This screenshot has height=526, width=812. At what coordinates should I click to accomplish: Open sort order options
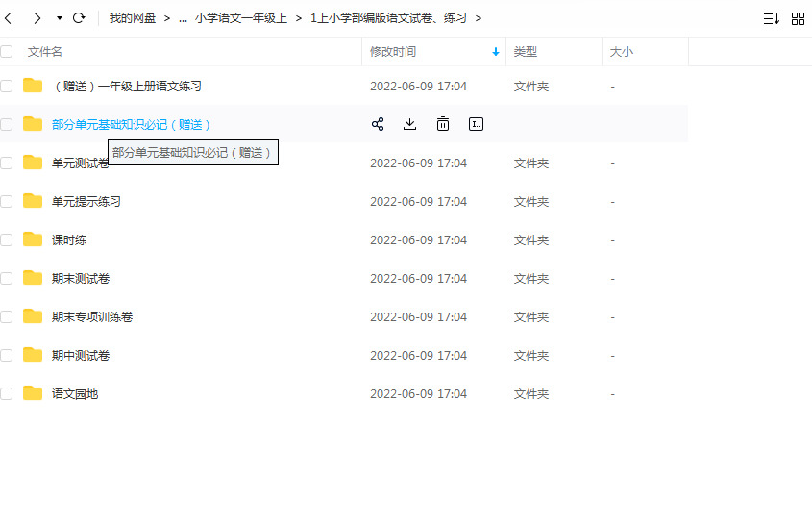(x=772, y=19)
